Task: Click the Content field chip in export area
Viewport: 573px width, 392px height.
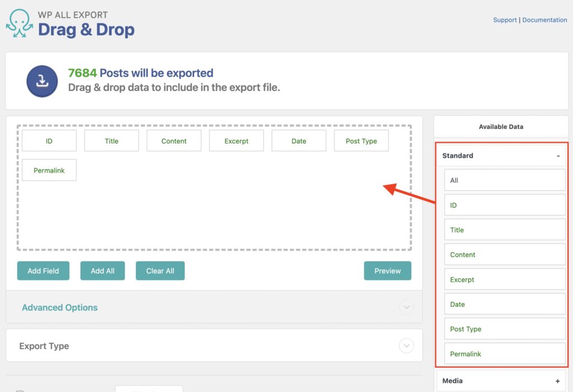Action: [x=173, y=140]
